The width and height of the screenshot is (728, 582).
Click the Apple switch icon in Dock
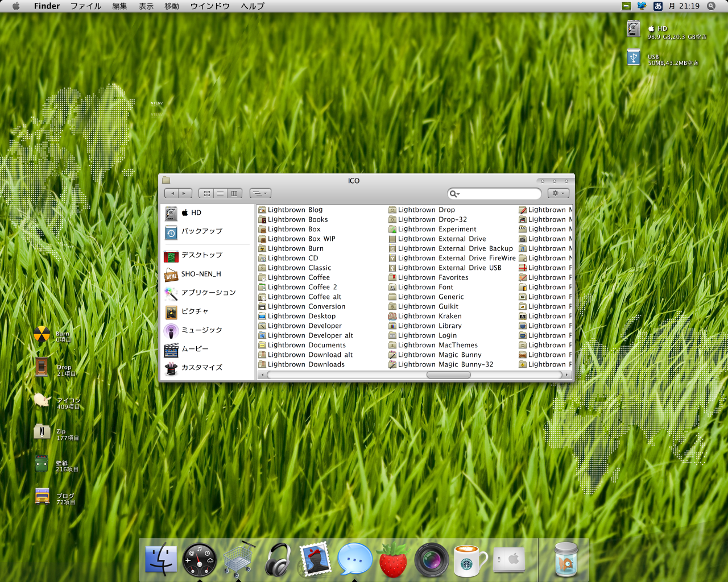[x=510, y=559]
